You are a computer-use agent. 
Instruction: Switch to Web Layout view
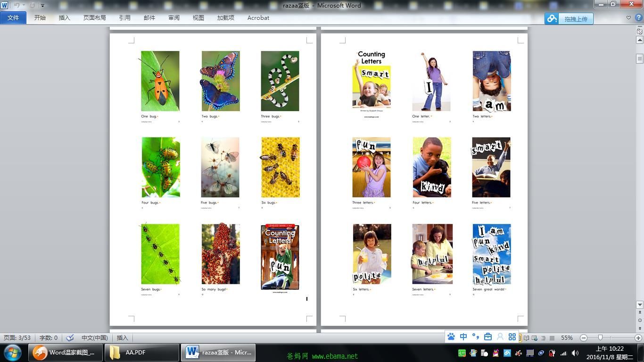pyautogui.click(x=535, y=338)
